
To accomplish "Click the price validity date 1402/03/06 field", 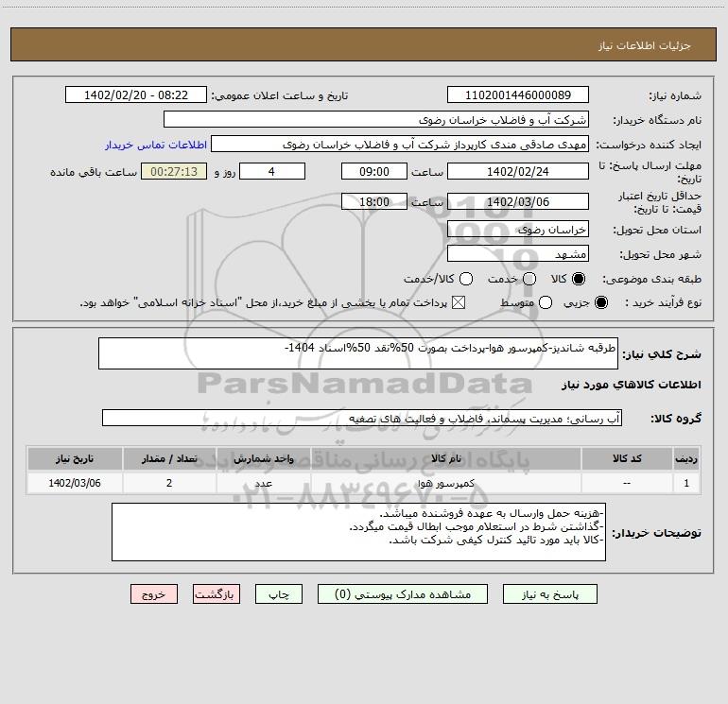I will coord(518,201).
